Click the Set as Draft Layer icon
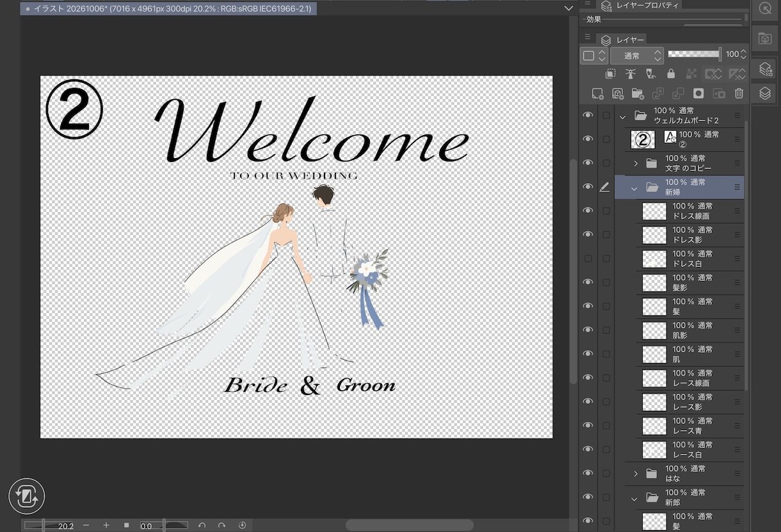Viewport: 781px width, 532px height. click(651, 74)
